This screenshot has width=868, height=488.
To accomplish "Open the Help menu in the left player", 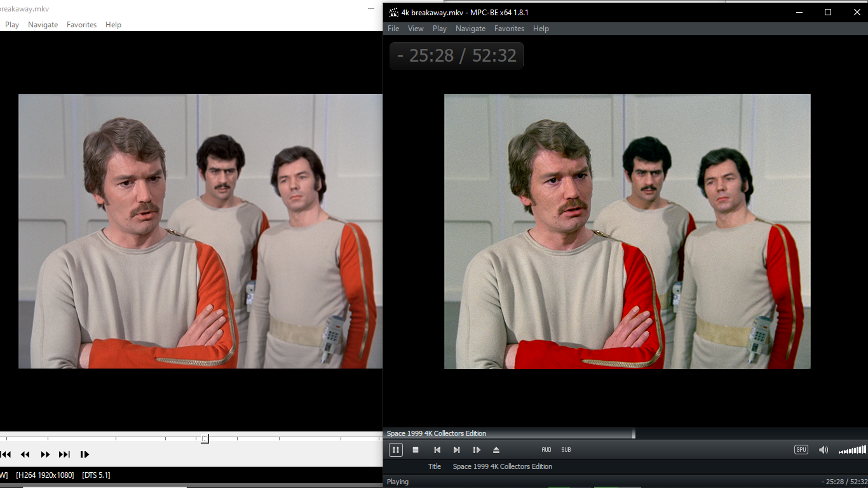I will (x=113, y=25).
